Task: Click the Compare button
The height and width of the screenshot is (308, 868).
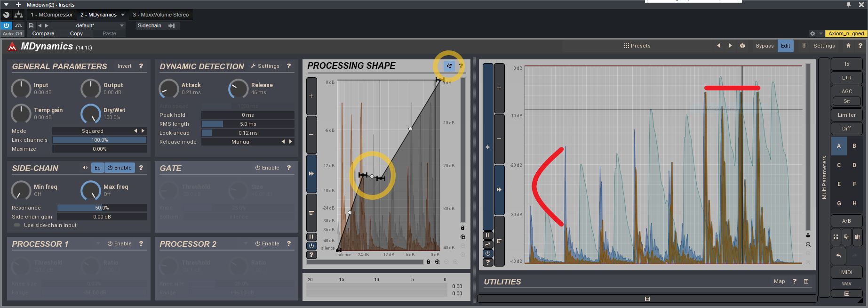Action: pos(43,33)
